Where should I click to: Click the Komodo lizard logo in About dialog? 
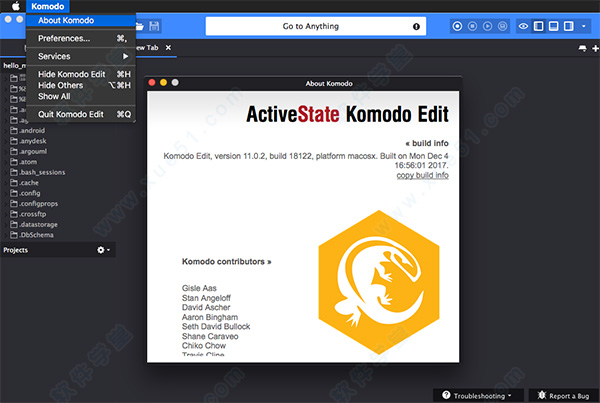click(x=379, y=282)
